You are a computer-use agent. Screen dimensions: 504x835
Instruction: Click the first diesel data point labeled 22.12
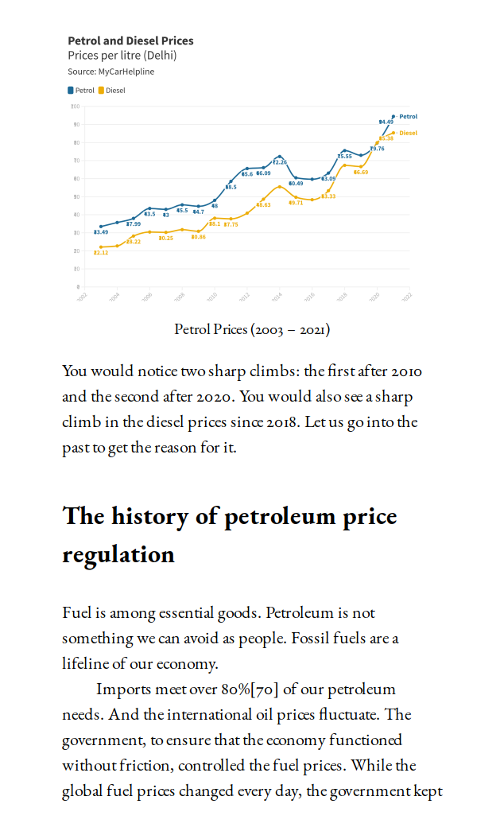point(101,247)
